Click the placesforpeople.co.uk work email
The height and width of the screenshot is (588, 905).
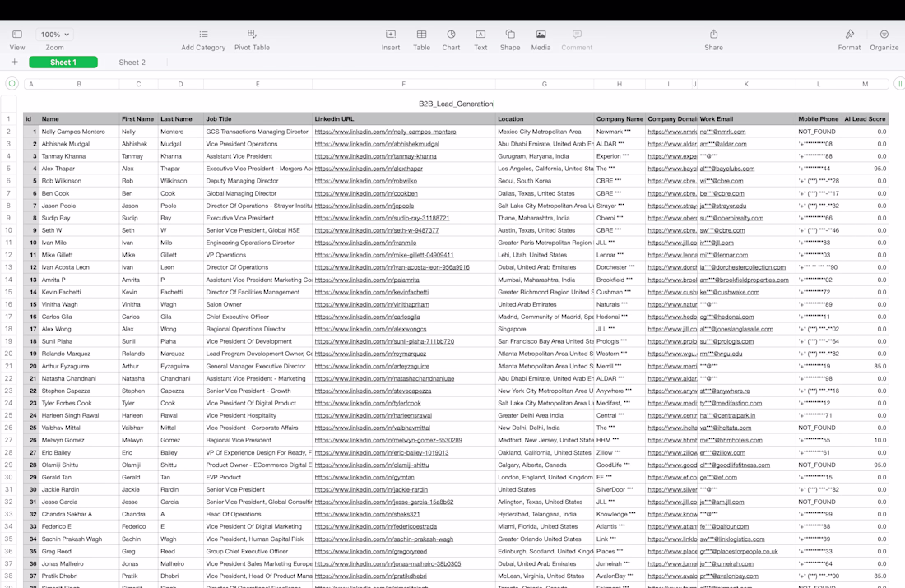point(739,551)
